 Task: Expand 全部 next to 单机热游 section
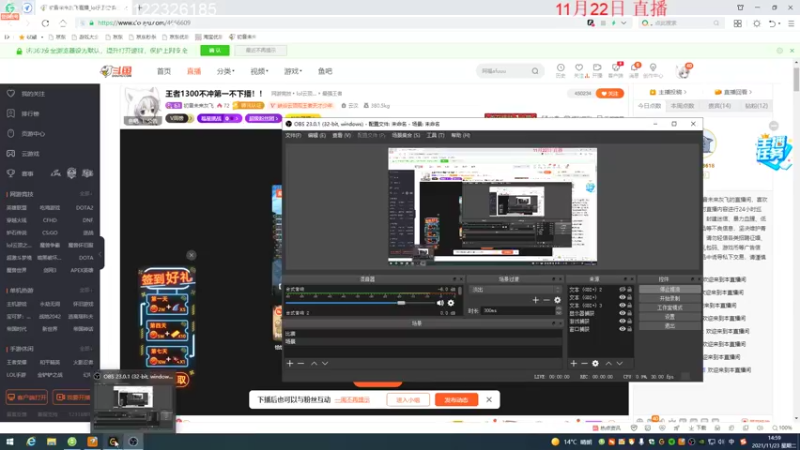(86, 290)
